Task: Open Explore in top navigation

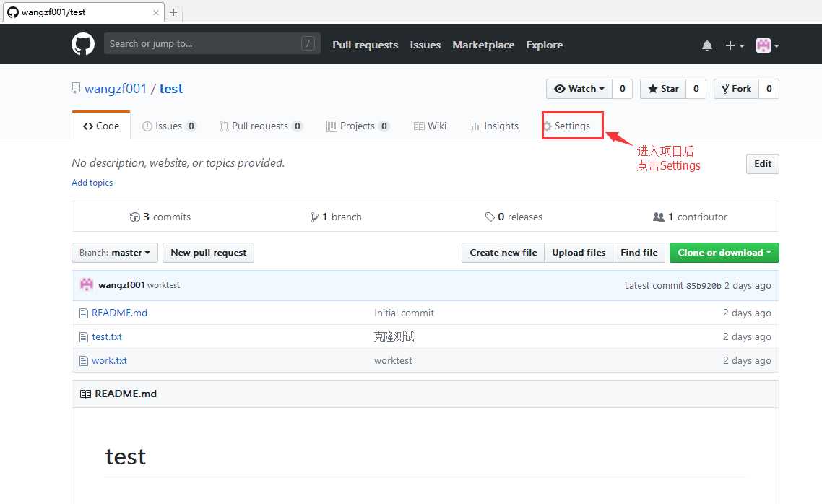Action: coord(544,45)
